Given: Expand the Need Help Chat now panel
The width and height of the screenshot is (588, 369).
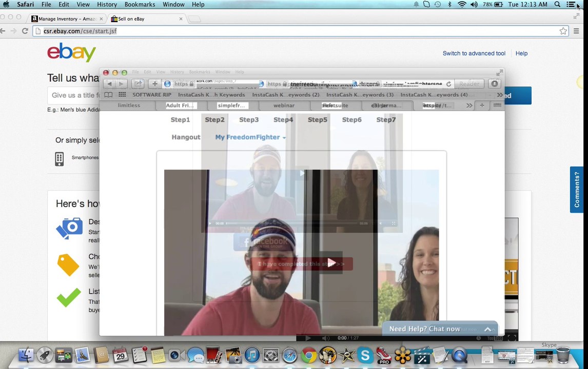Looking at the screenshot, I should point(487,330).
